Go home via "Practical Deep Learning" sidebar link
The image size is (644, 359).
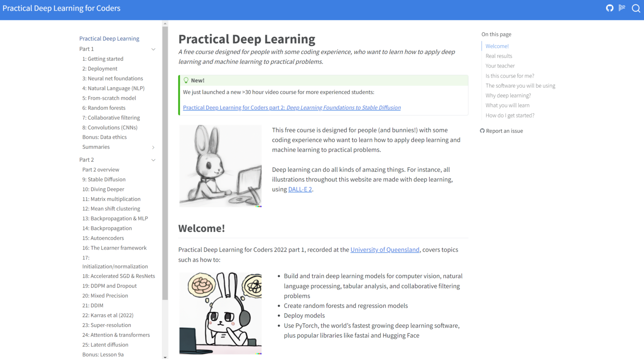coord(109,38)
